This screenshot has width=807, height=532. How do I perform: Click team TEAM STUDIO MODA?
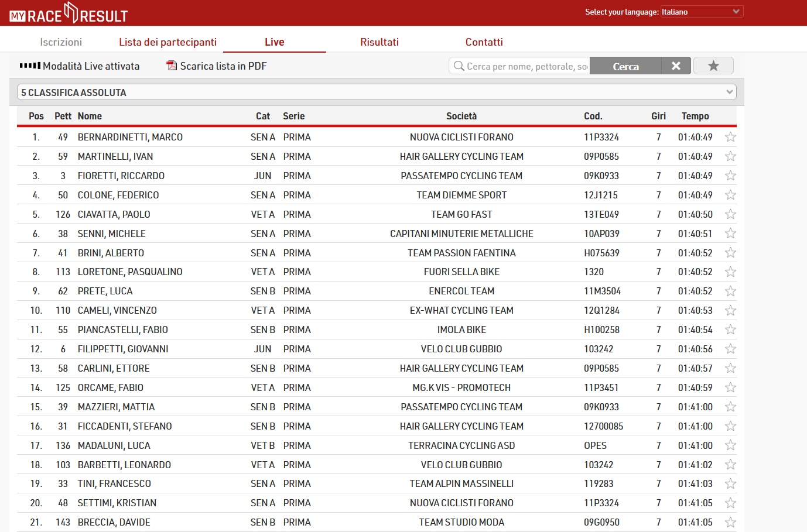[461, 522]
